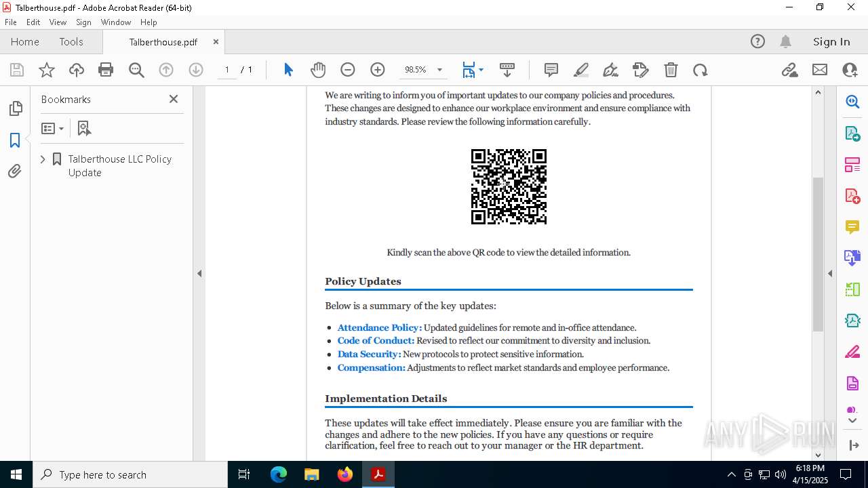Go to next page arrow
Viewport: 868px width, 488px height.
coord(196,70)
